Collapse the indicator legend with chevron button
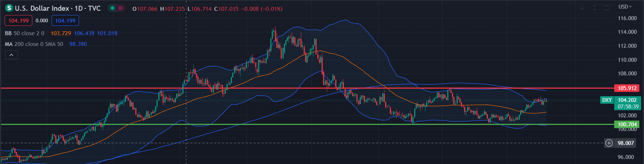Viewport: 644px width, 164px height. pos(11,55)
